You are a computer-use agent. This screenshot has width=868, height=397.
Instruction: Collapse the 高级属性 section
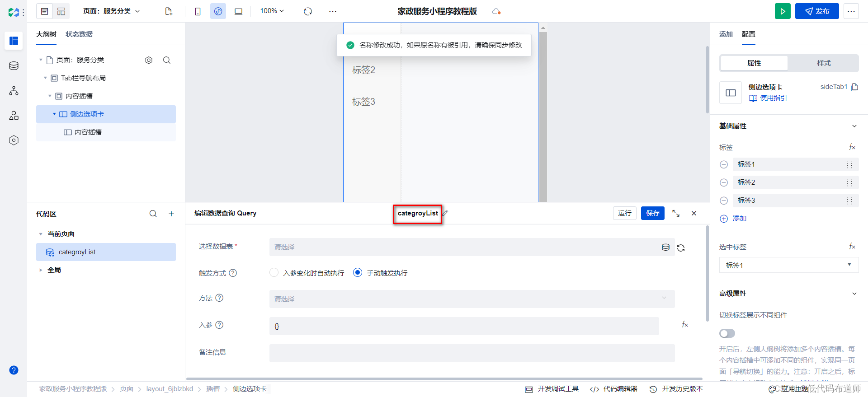(854, 294)
